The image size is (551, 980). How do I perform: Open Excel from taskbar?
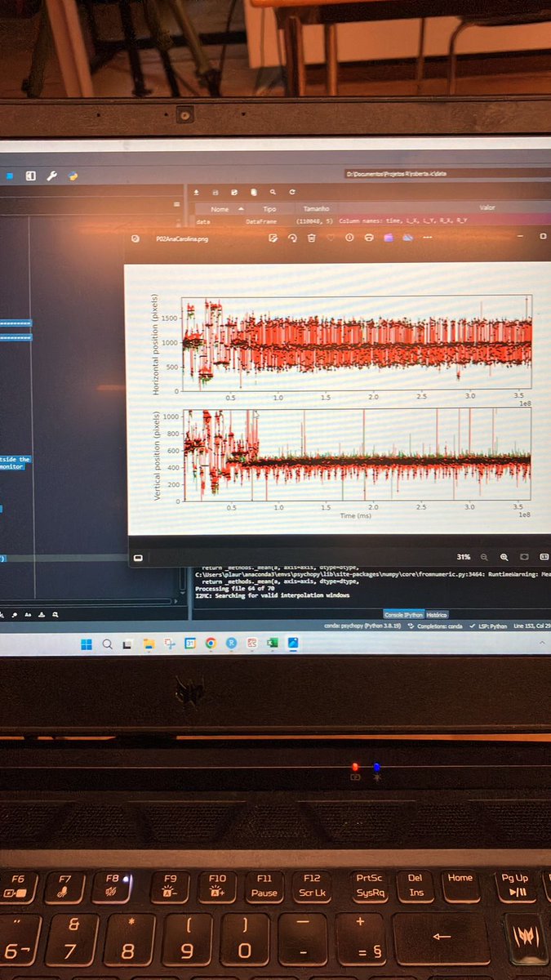coord(272,644)
